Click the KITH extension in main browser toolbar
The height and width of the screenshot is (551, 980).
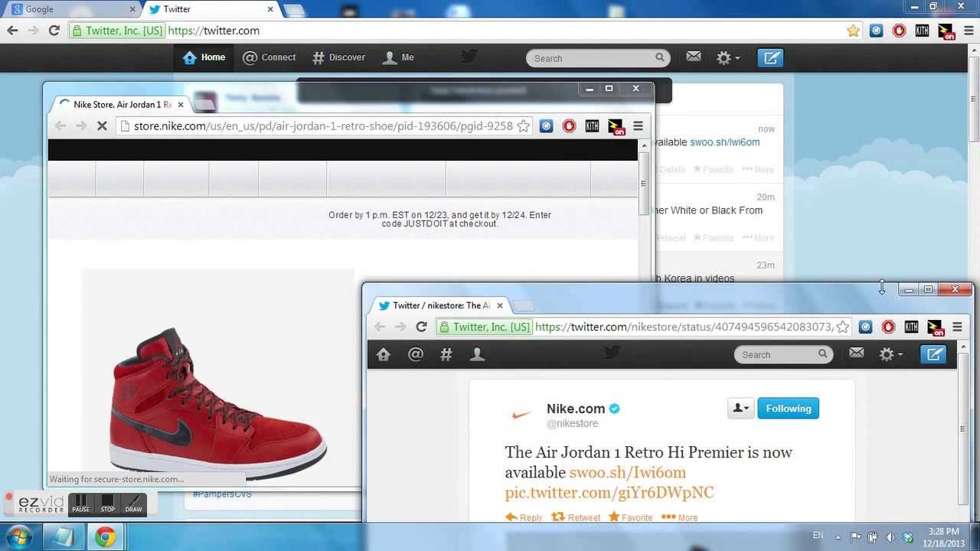(922, 31)
